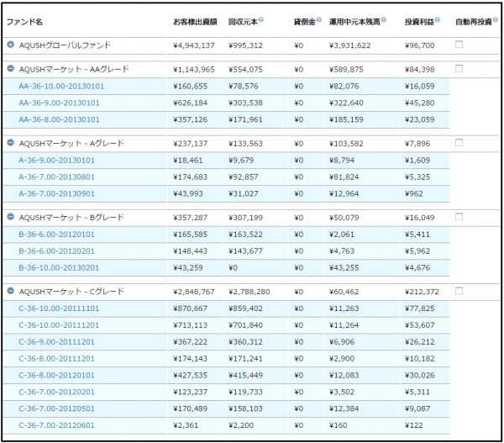Open fund A-36-7.00-20130801
504x443 pixels.
pos(57,177)
